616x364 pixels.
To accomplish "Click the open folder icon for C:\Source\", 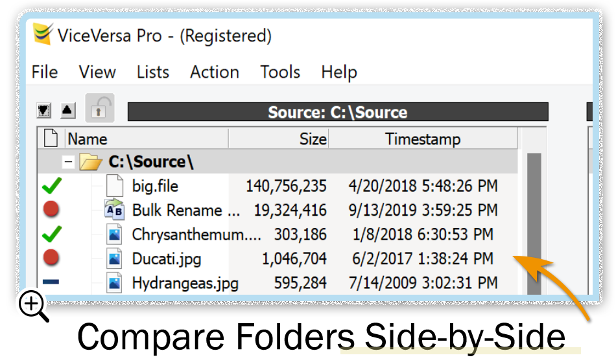I will (90, 162).
